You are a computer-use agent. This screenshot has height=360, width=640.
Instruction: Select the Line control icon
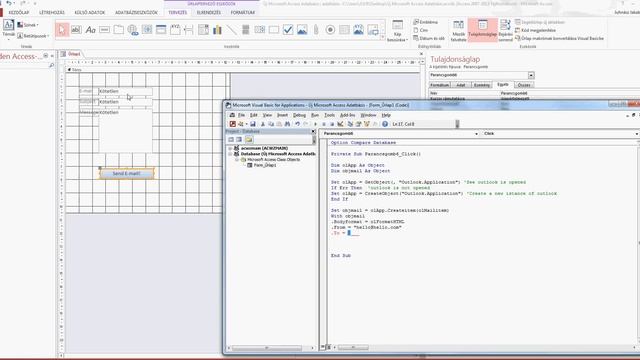[231, 30]
